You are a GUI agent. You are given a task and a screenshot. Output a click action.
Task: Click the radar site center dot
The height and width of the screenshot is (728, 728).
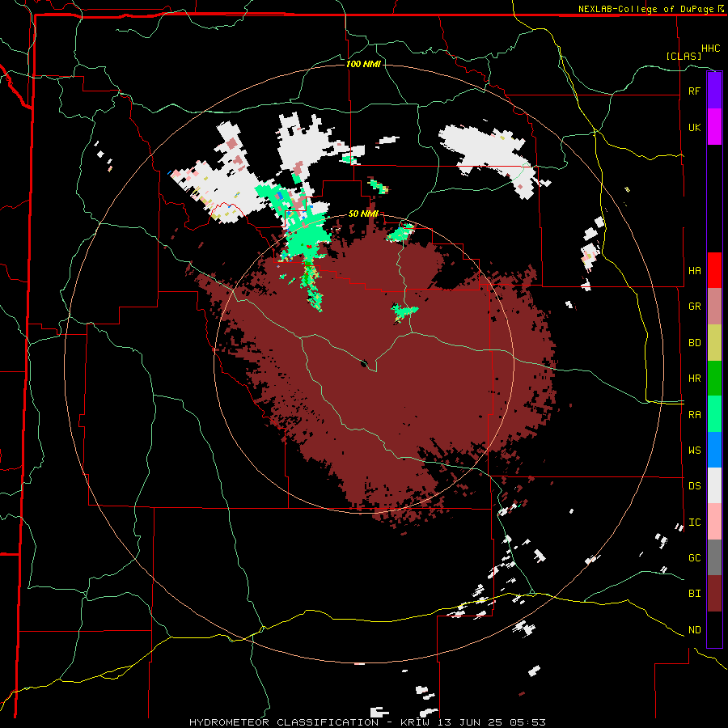(x=364, y=363)
